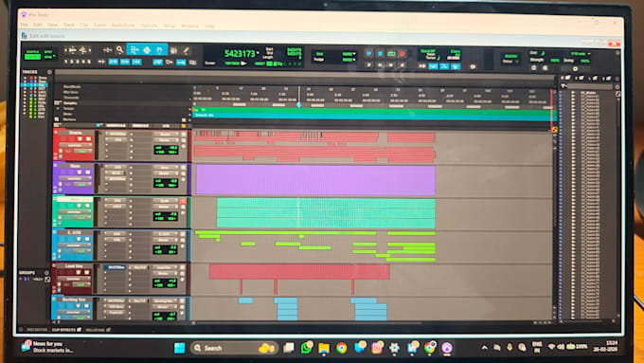Click the slider knob below Swing value
Image resolution: width=644 pixels, height=363 pixels.
(x=575, y=68)
